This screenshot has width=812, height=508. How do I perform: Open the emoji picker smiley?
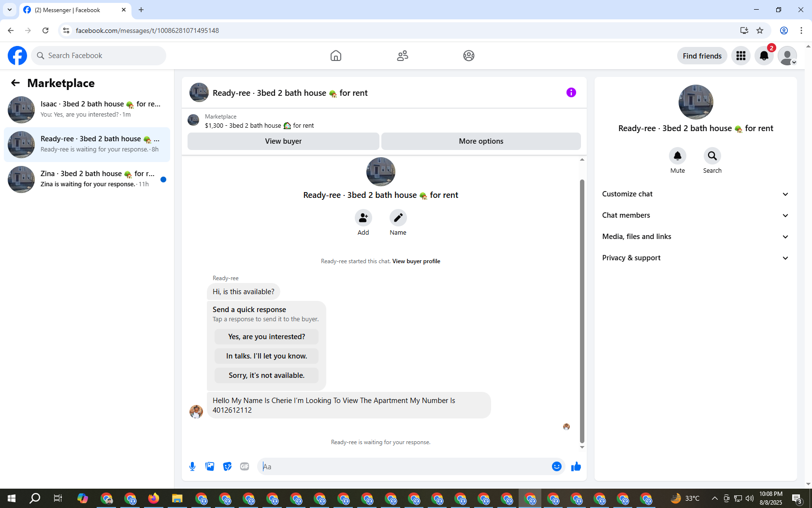coord(557,466)
